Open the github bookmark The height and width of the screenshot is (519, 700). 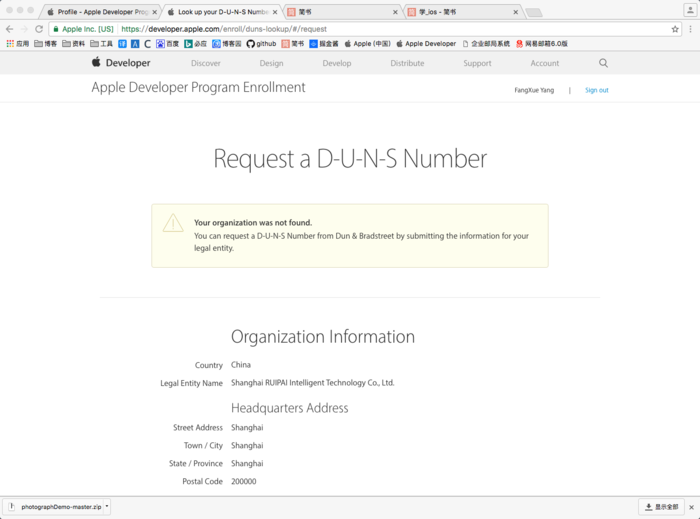(x=261, y=44)
